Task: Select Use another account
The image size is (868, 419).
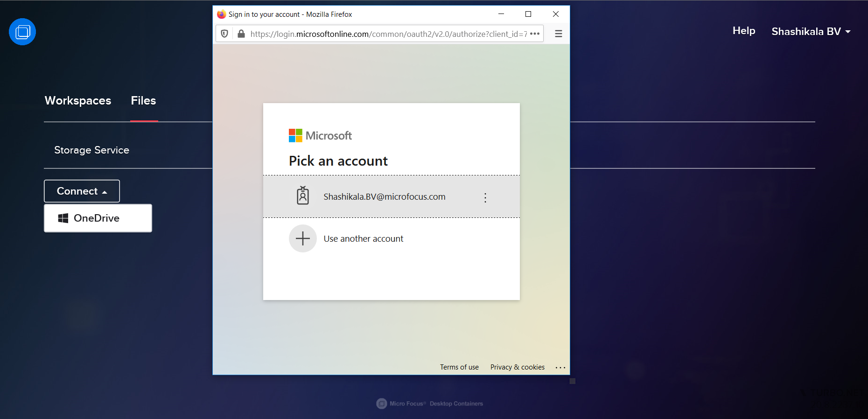Action: pyautogui.click(x=392, y=238)
